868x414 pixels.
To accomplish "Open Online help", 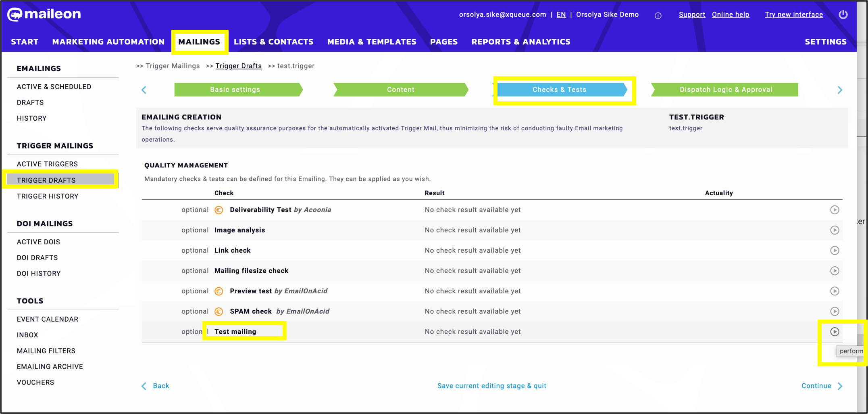I will 731,15.
